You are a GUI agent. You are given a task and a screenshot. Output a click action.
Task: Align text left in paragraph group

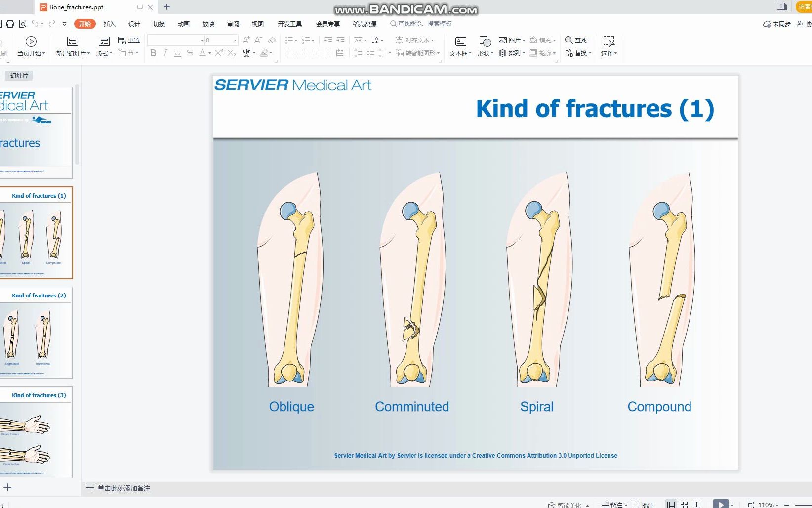[x=291, y=53]
